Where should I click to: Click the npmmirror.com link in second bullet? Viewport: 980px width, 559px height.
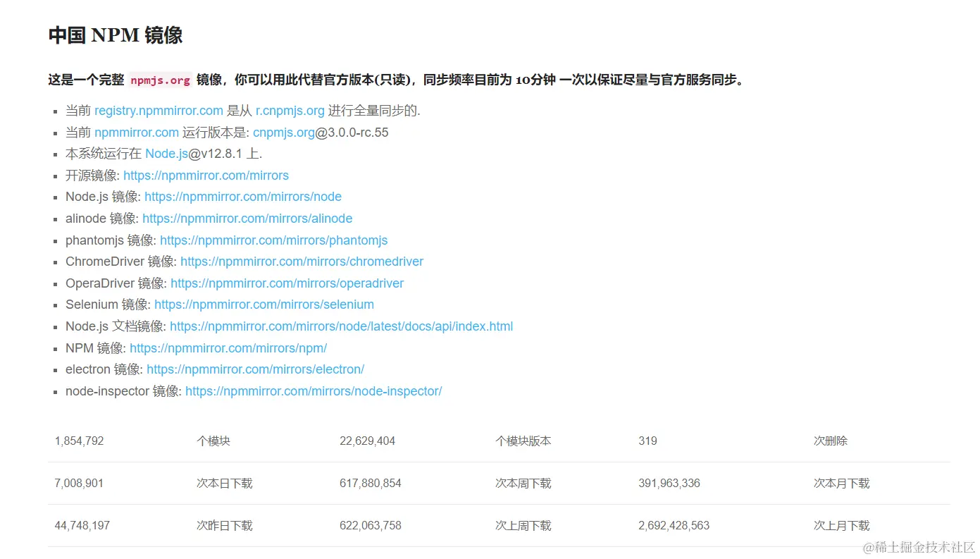(x=136, y=133)
